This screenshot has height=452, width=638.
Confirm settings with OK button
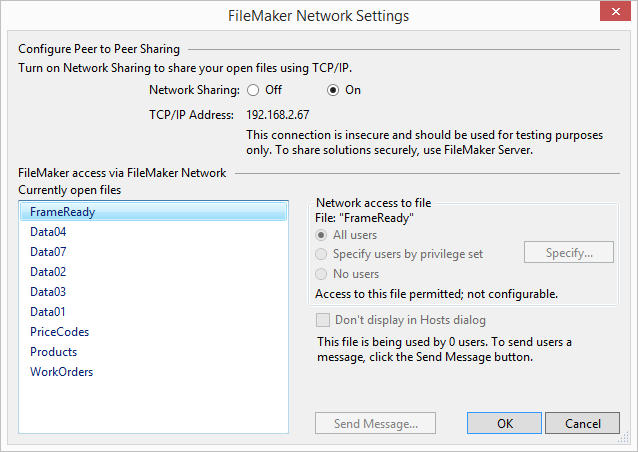coord(505,424)
